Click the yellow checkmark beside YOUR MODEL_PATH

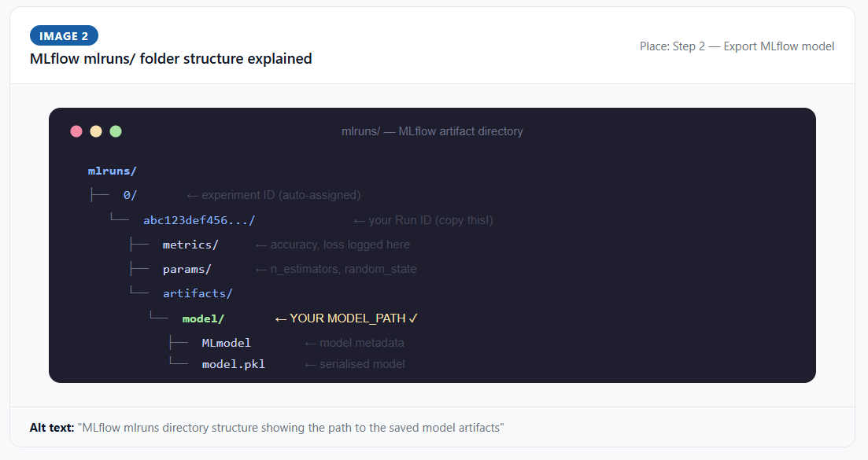point(412,318)
